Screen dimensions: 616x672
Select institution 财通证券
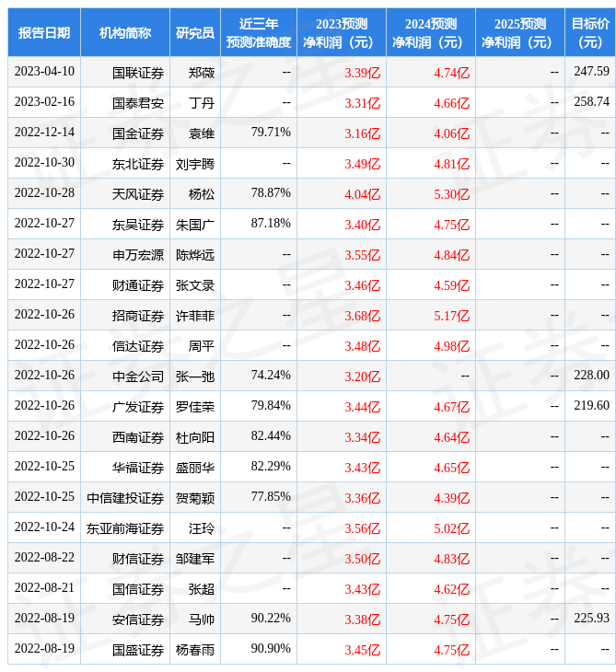click(138, 285)
